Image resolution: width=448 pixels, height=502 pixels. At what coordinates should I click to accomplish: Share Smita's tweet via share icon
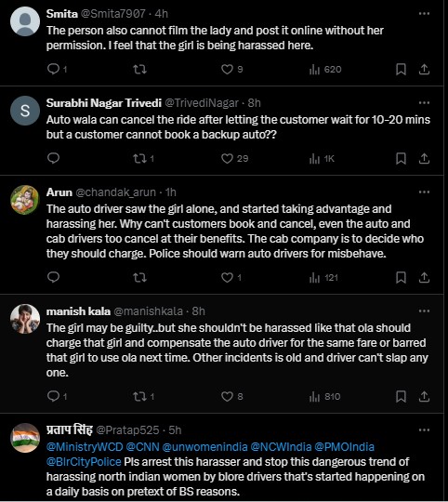click(x=424, y=69)
